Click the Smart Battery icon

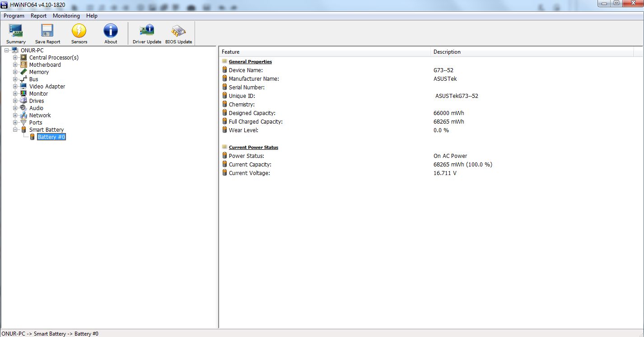tap(23, 129)
